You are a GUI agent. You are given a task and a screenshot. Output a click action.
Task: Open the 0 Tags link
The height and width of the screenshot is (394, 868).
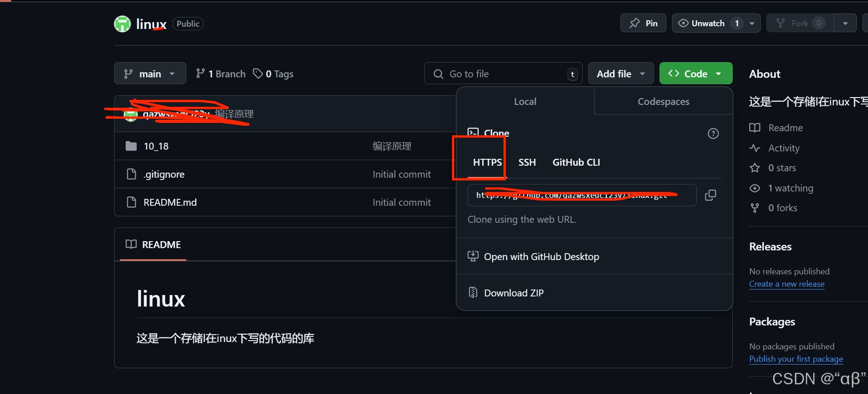pos(273,74)
